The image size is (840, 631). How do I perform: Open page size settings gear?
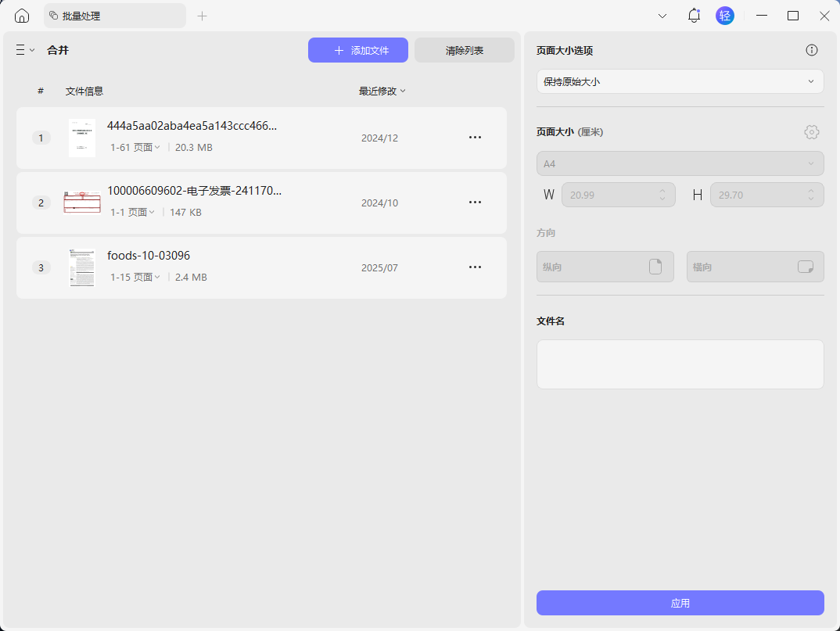[x=812, y=132]
